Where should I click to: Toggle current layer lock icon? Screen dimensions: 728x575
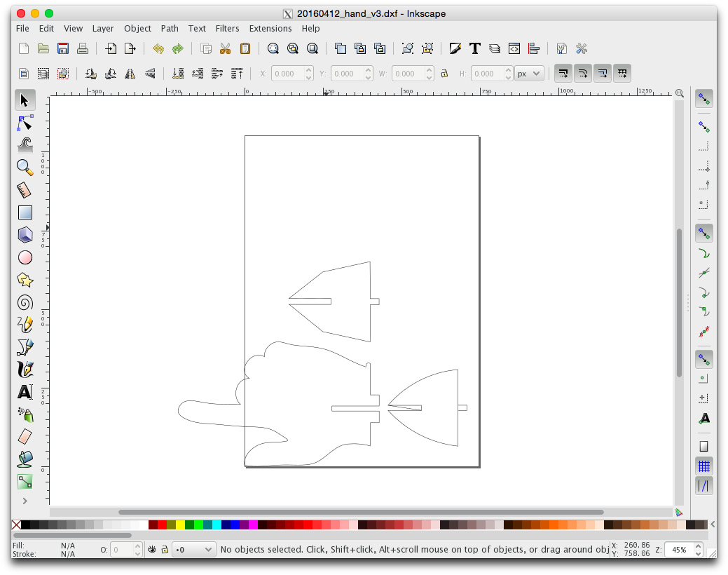(165, 550)
